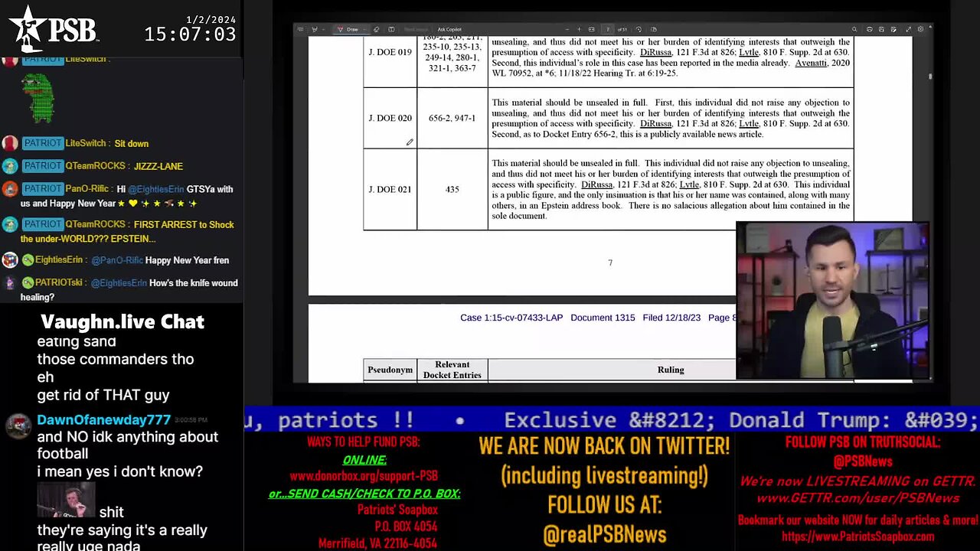This screenshot has height=551, width=980.
Task: Click the donorbox.org/support-PSB link
Action: [x=364, y=476]
